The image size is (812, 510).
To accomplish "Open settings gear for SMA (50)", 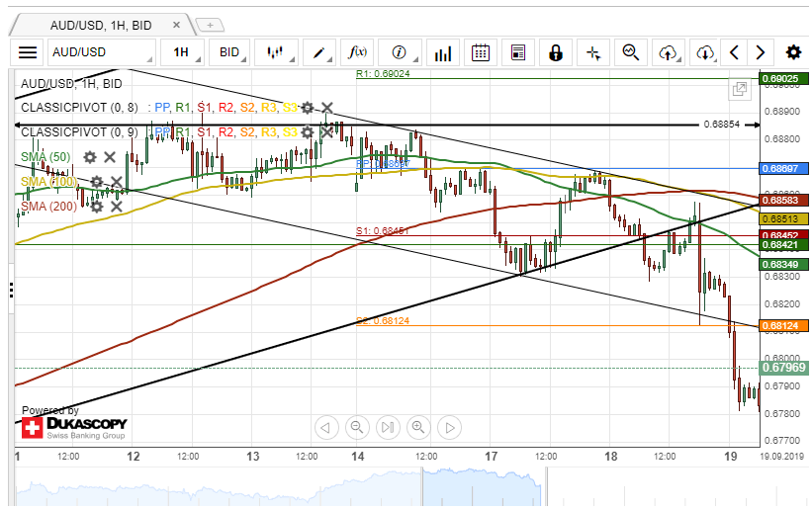I will pos(90,157).
